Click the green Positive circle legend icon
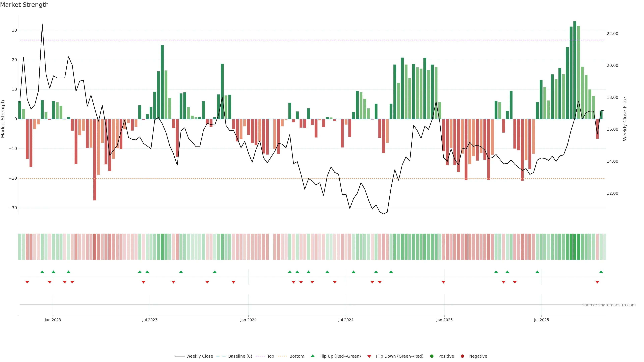Screen dimensions: 644x362 [x=432, y=356]
